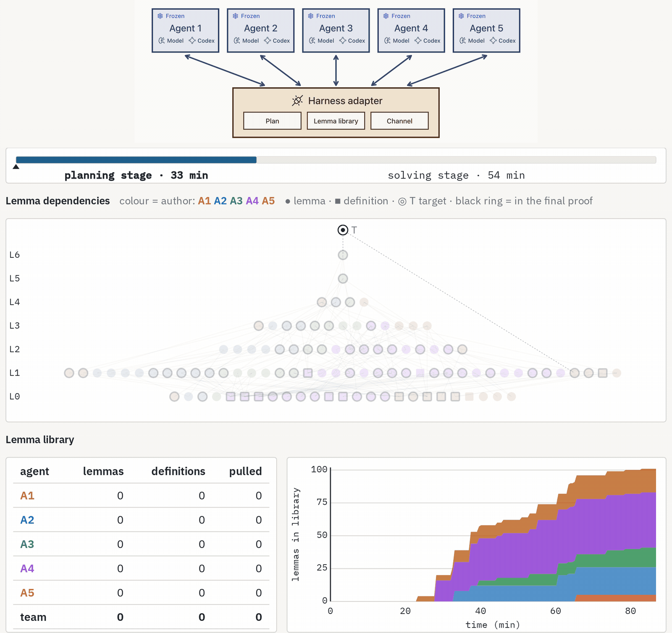
Task: Select the Model icon in Agent 5
Action: [x=462, y=41]
